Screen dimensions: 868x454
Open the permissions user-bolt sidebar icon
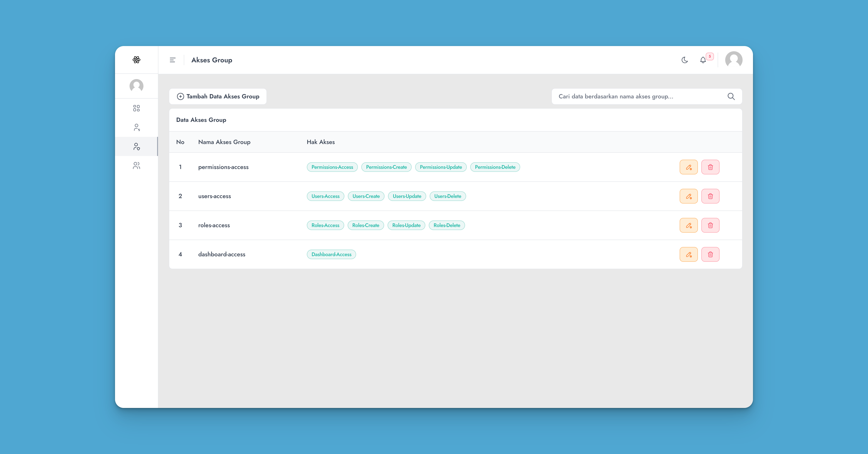coord(136,127)
